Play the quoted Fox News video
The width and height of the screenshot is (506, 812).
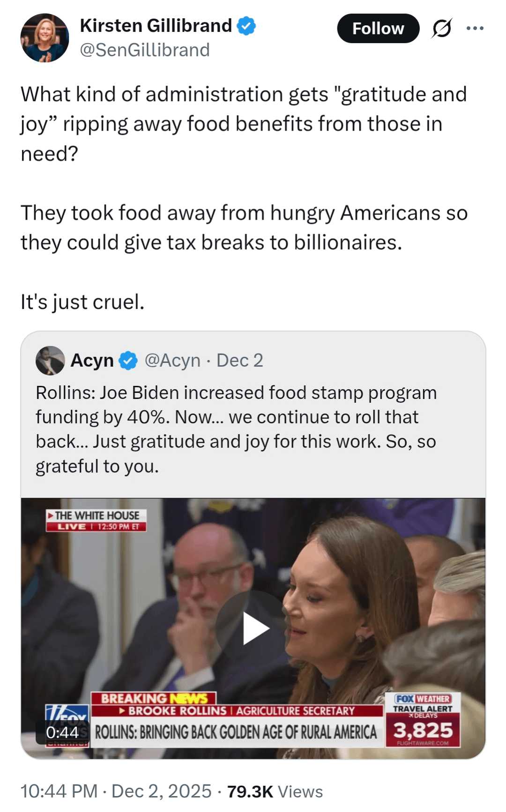click(x=253, y=628)
